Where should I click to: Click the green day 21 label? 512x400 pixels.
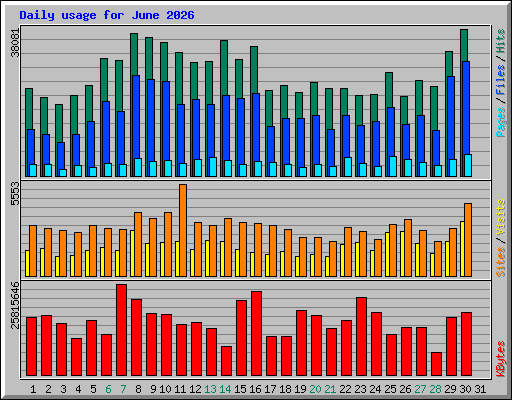tap(330, 389)
